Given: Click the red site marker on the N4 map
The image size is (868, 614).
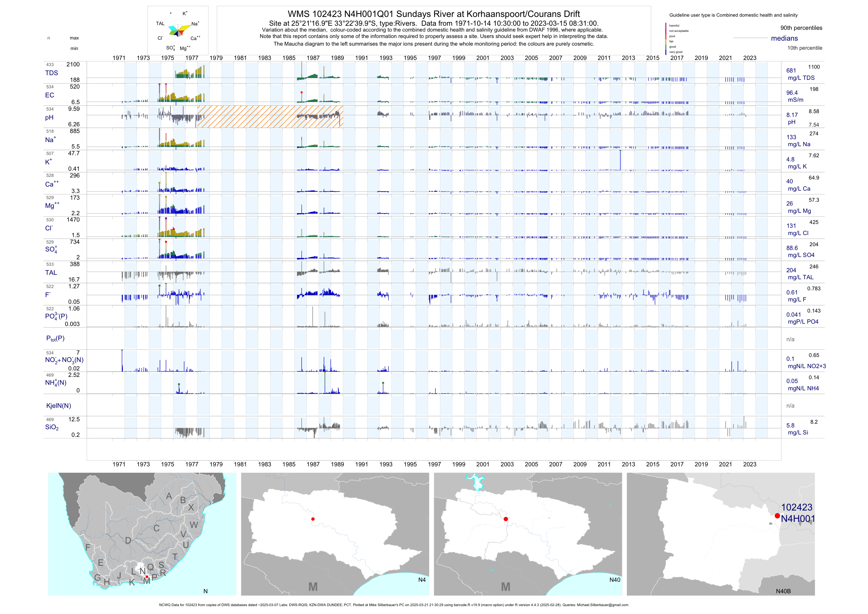Looking at the screenshot, I should pyautogui.click(x=313, y=519).
